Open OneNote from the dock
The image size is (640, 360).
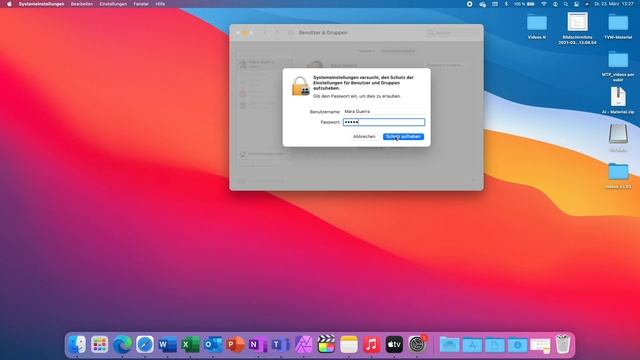[258, 344]
